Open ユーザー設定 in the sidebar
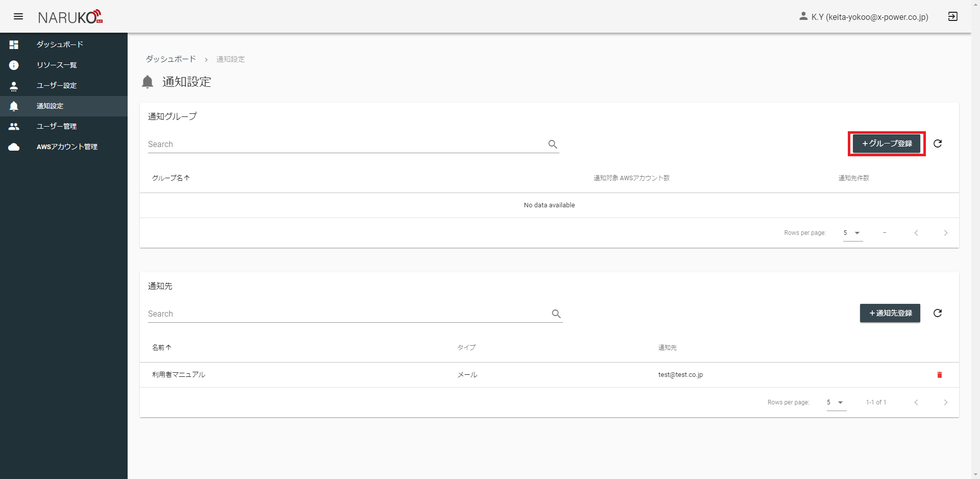The width and height of the screenshot is (980, 479). [64, 86]
